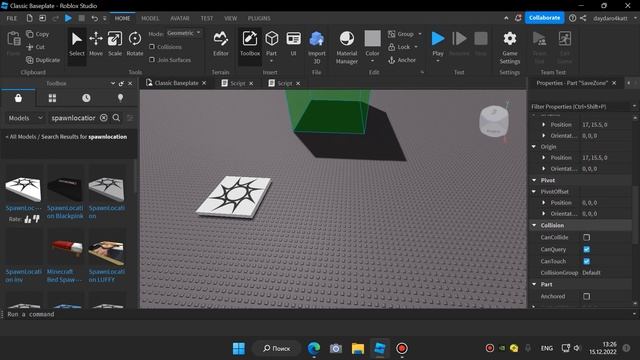Viewport: 640px width, 360px height.
Task: Switch to the AVATAR ribbon tab
Action: [x=180, y=18]
